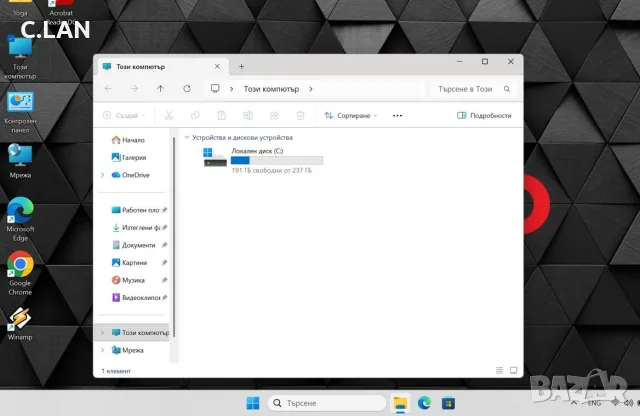
Task: Select Начало in the navigation pane
Action: [128, 140]
